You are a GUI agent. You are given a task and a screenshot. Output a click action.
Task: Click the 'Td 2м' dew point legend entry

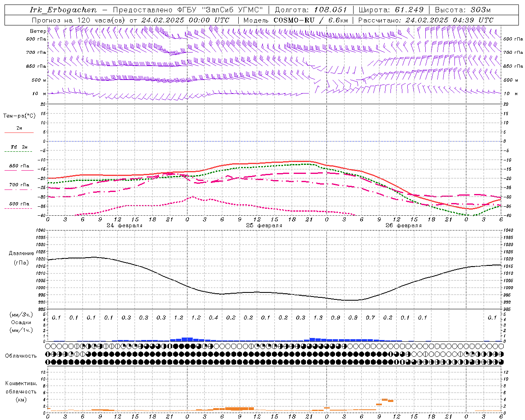coord(19,147)
